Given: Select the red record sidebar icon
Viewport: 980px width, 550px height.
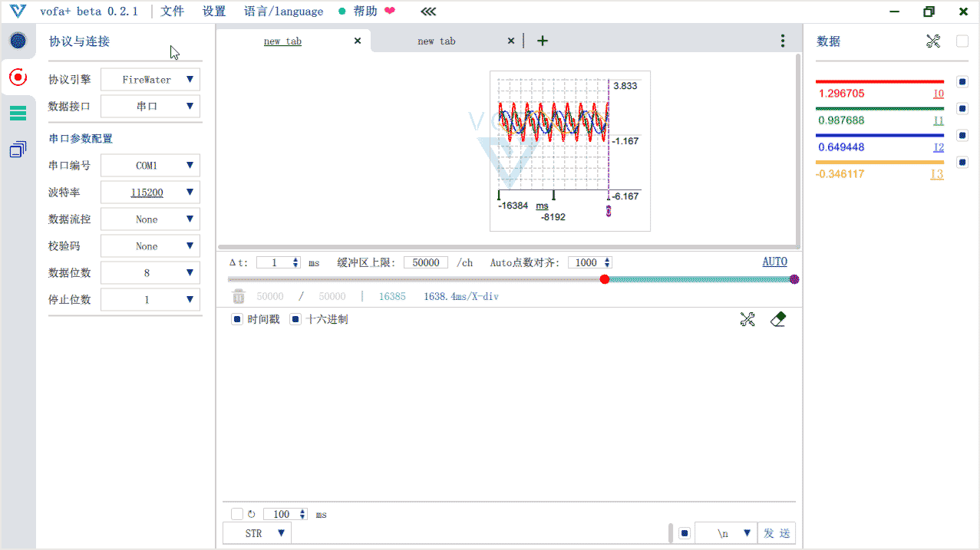Looking at the screenshot, I should click(18, 77).
